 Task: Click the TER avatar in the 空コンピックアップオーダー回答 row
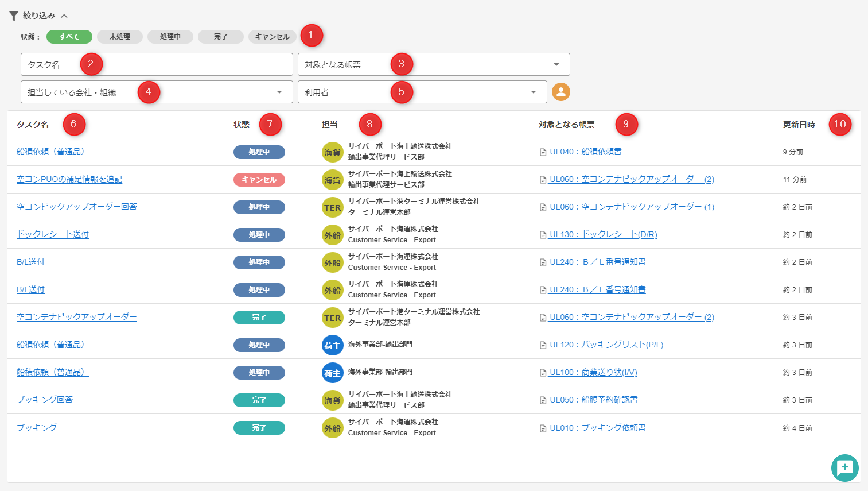pyautogui.click(x=332, y=207)
